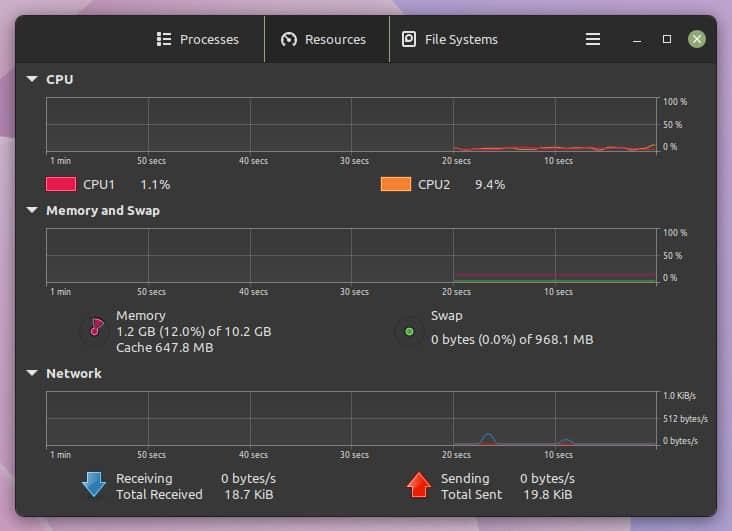
Task: Select the Resources tab
Action: pyautogui.click(x=325, y=39)
